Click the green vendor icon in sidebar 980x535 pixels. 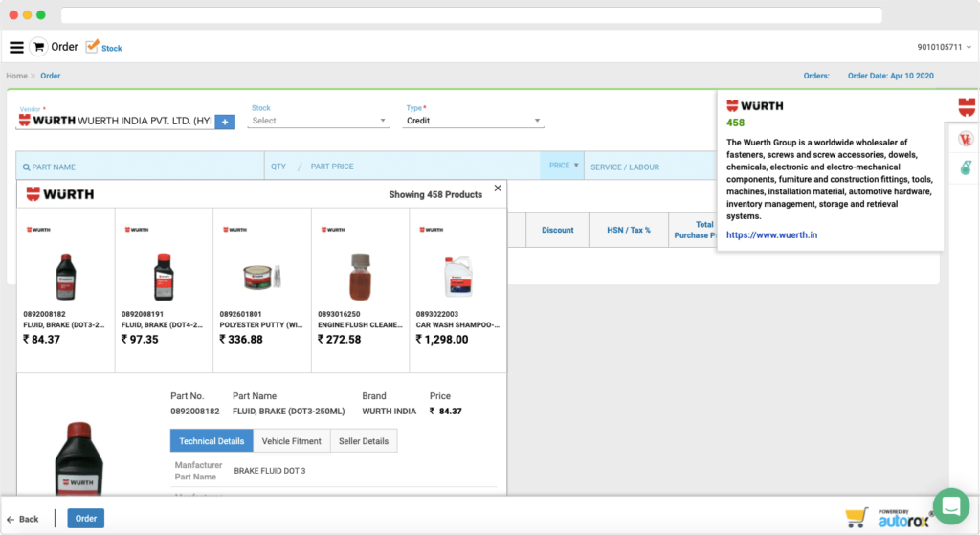pyautogui.click(x=966, y=167)
